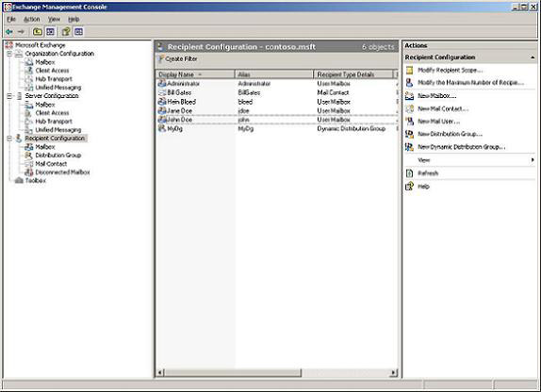Click the Disconnected Mailbox tree icon
This screenshot has width=541, height=392.
point(29,171)
